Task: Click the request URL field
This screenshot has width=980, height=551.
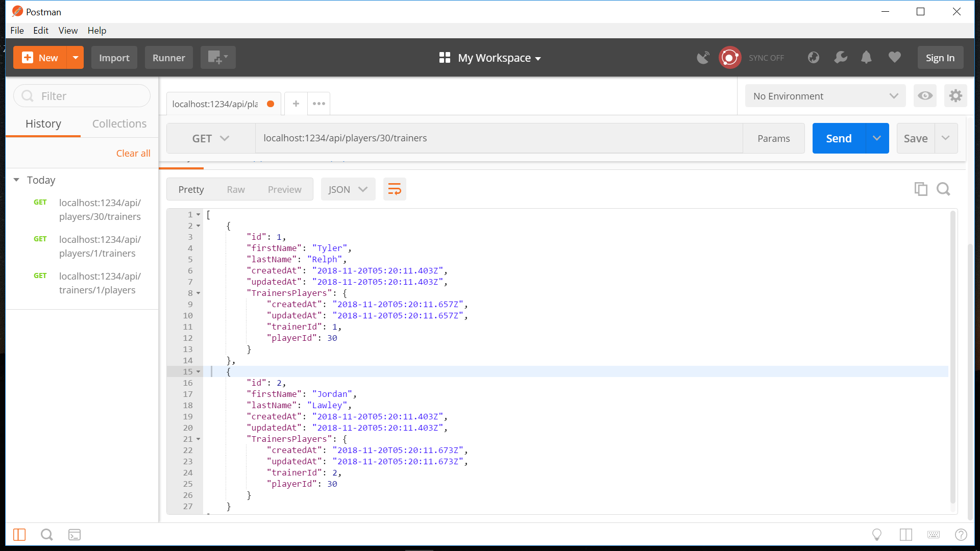Action: tap(498, 138)
